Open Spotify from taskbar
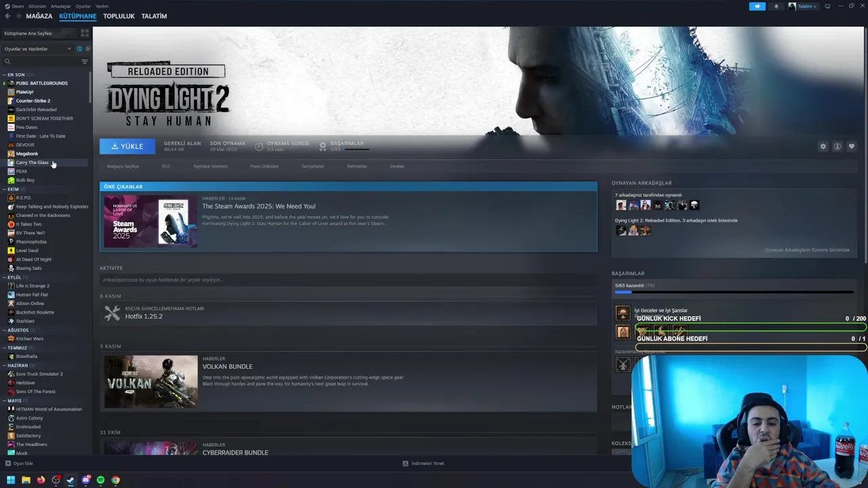The height and width of the screenshot is (488, 868). click(x=101, y=480)
